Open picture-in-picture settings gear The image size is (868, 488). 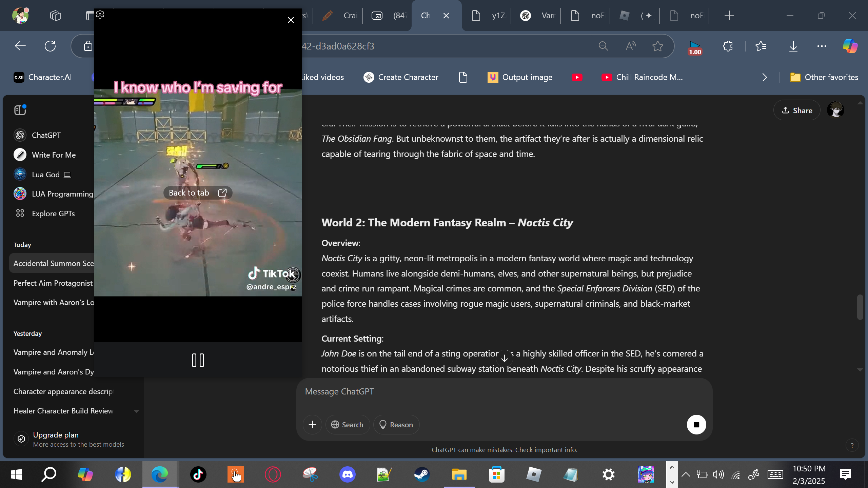[100, 14]
